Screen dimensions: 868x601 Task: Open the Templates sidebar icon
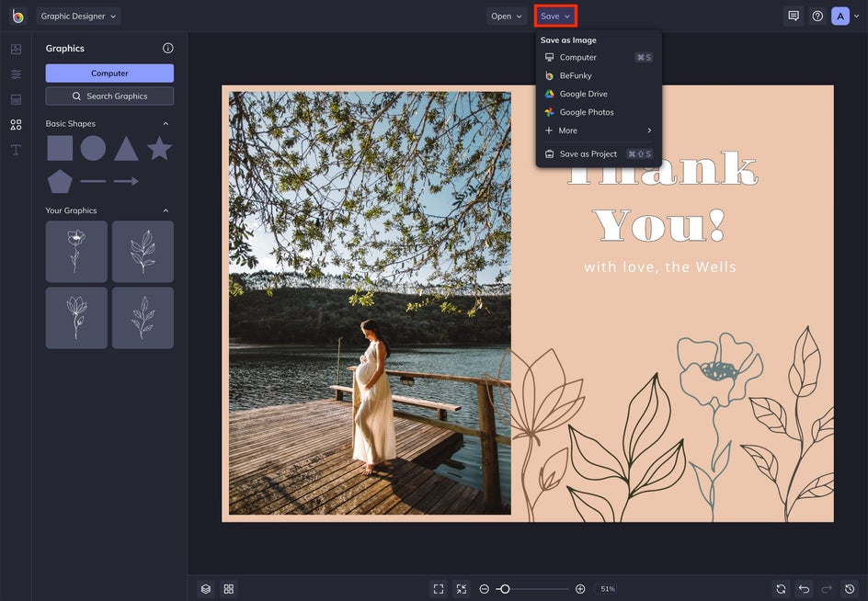(16, 99)
